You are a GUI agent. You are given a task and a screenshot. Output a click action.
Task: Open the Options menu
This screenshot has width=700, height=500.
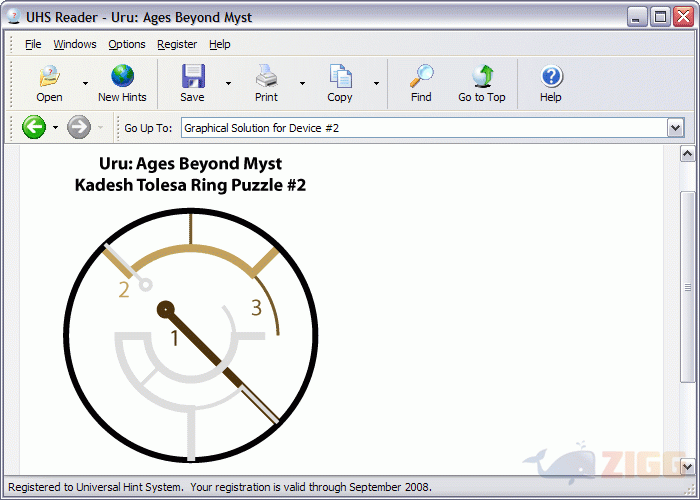coord(127,44)
